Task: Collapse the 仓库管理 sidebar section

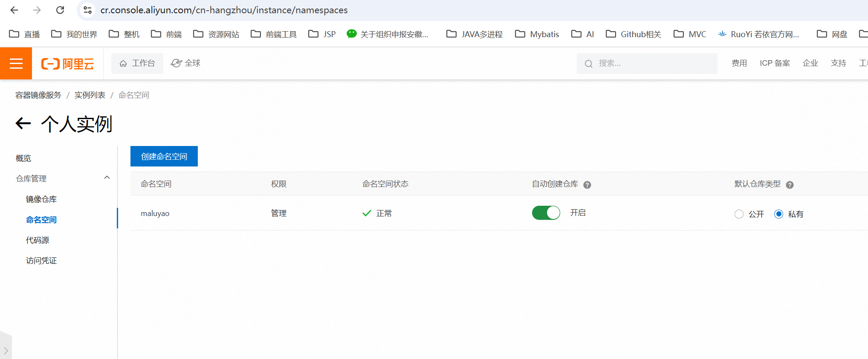Action: [107, 178]
